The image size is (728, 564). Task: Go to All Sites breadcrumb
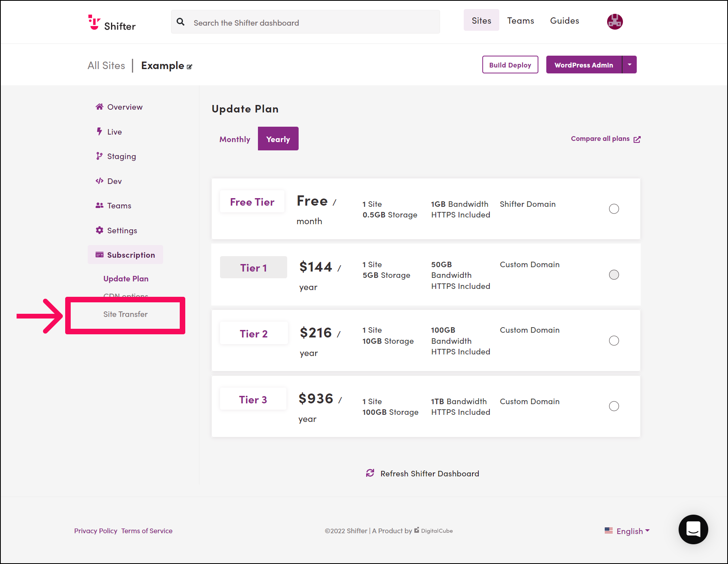(106, 66)
